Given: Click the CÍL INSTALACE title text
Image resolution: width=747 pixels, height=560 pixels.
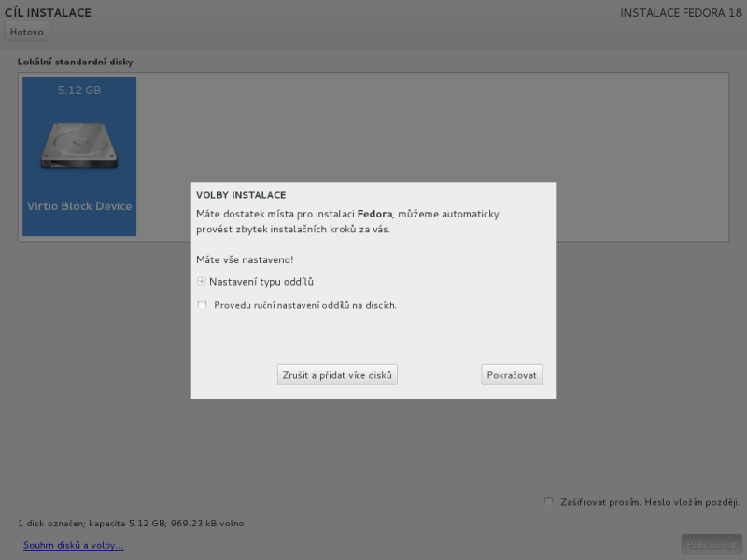Looking at the screenshot, I should pyautogui.click(x=49, y=12).
